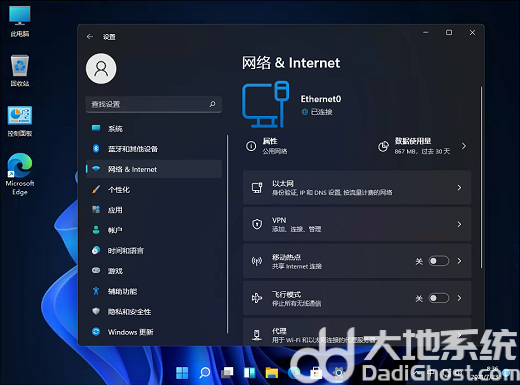
Task: Expand the 数据使用量 chevron
Action: [x=464, y=146]
